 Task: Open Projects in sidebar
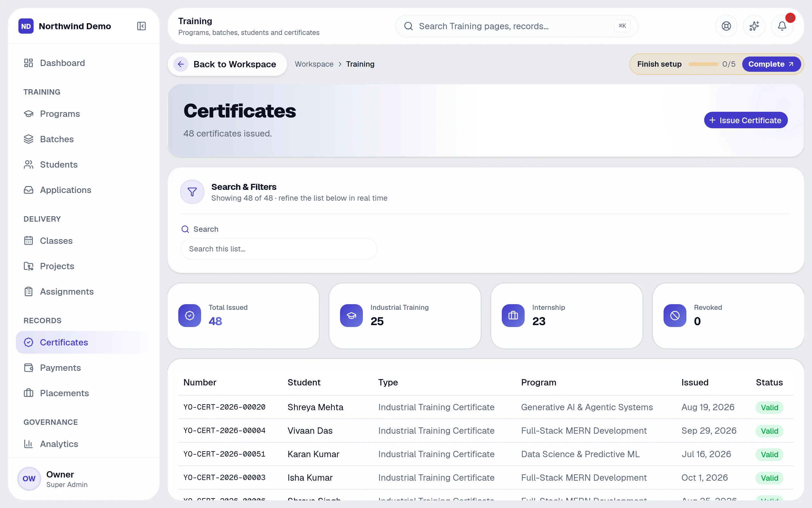click(83, 266)
